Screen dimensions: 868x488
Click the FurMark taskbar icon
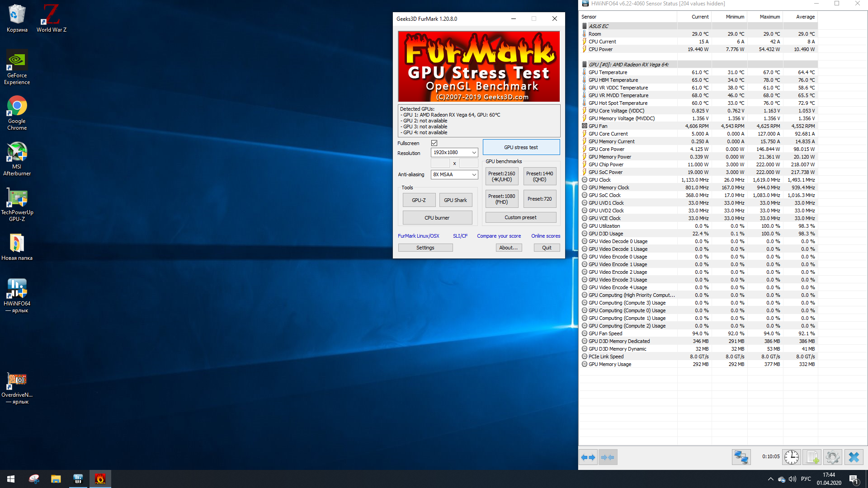pyautogui.click(x=100, y=479)
